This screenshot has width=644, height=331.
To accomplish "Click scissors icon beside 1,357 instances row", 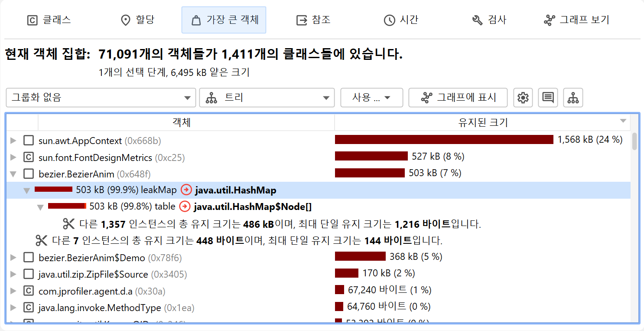I will pyautogui.click(x=69, y=224).
